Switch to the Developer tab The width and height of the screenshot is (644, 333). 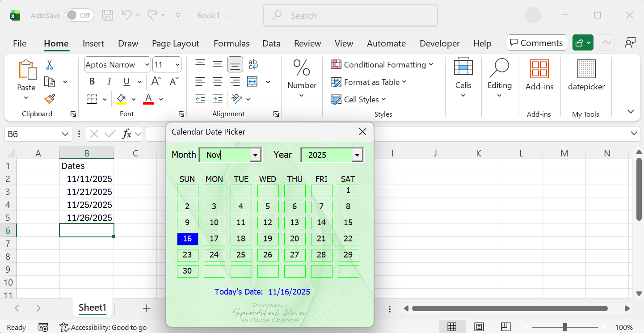click(439, 43)
